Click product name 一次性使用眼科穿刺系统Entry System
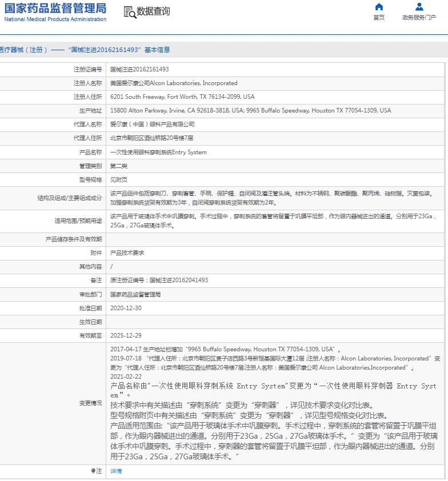Image resolution: width=448 pixels, height=481 pixels. click(158, 152)
